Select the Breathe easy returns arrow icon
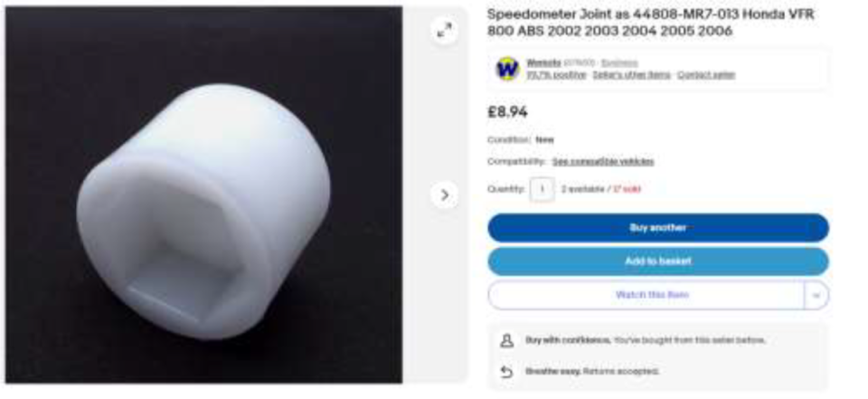868x399 pixels. coord(506,371)
